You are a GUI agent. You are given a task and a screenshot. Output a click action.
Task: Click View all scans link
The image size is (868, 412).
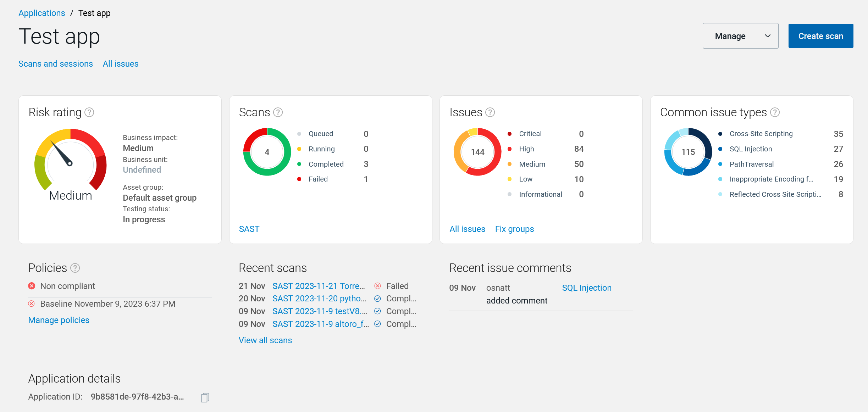(265, 340)
